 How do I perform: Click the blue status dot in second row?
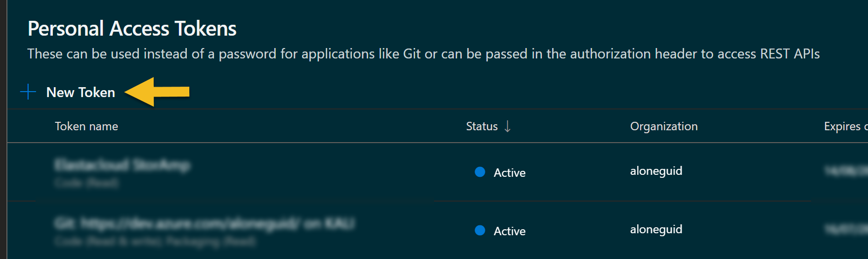480,230
